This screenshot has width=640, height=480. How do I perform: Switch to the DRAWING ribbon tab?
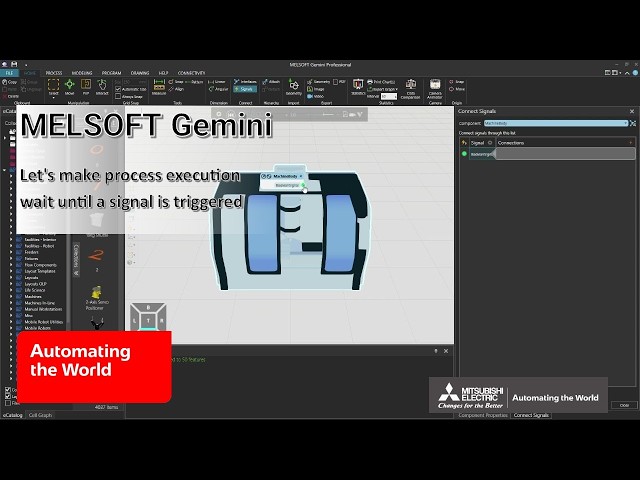(140, 73)
